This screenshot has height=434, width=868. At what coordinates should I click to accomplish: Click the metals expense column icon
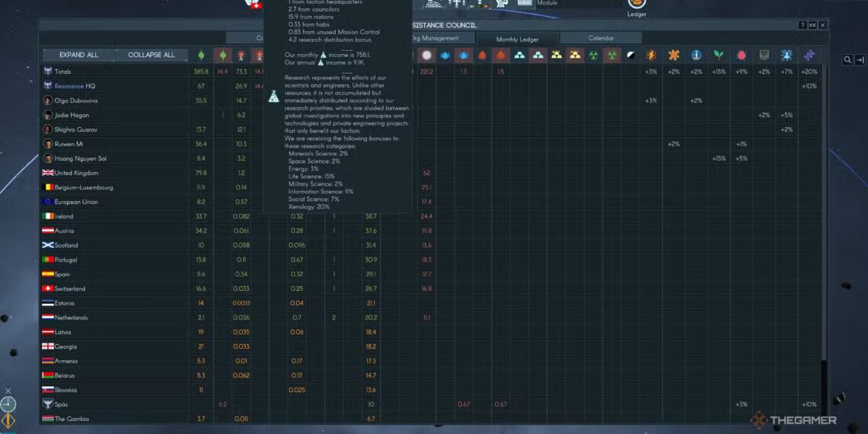coord(538,55)
